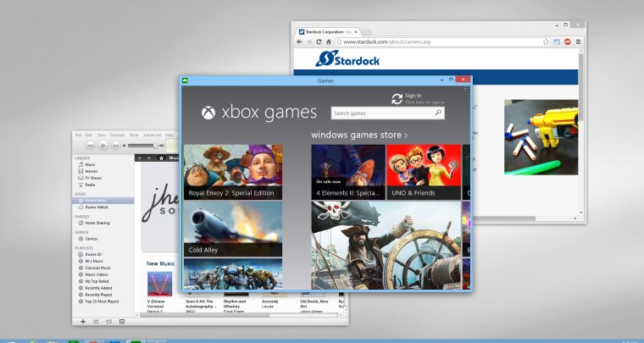Image resolution: width=644 pixels, height=343 pixels.
Task: Open the Royal Envoy 2: Special Edition tile
Action: pos(233,172)
